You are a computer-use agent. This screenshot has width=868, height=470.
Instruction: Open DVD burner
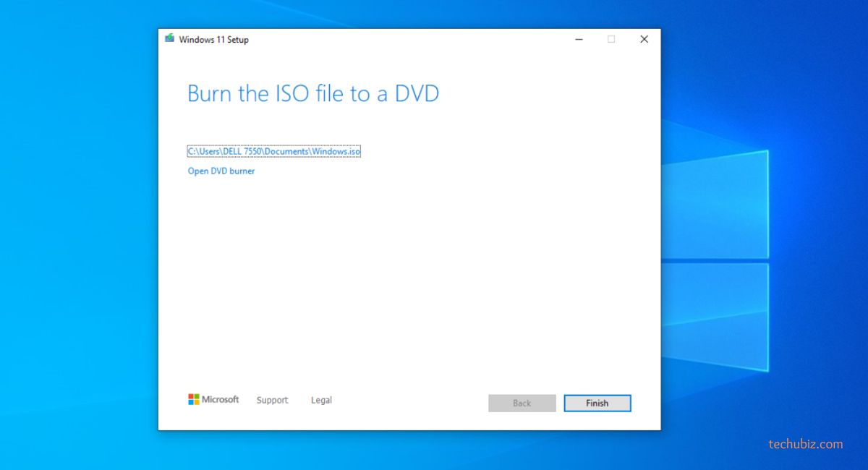[x=221, y=171]
